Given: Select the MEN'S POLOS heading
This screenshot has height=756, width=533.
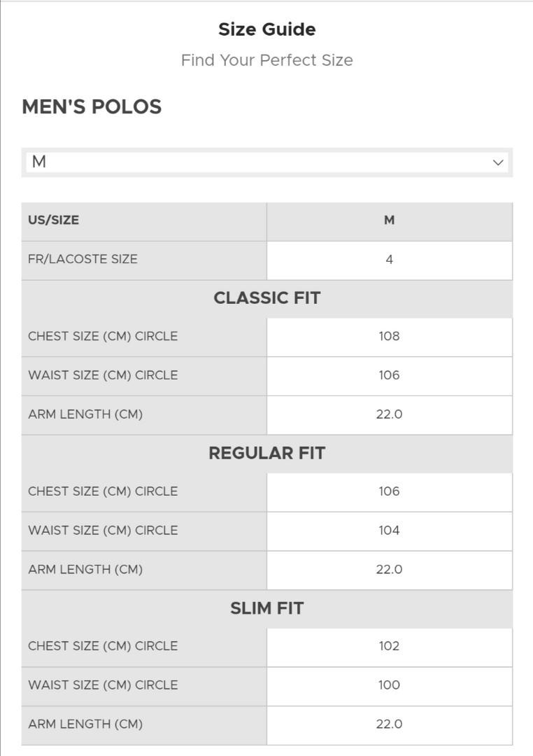Looking at the screenshot, I should tap(91, 106).
